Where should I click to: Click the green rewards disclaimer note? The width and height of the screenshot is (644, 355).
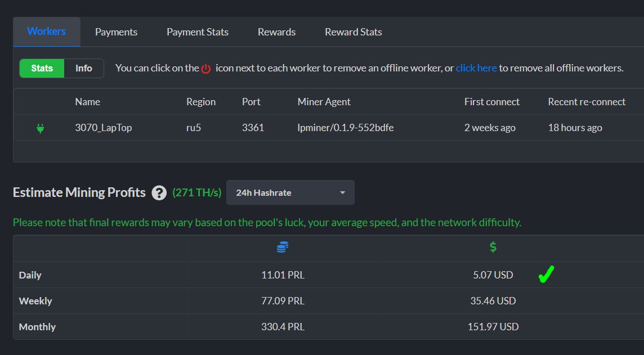[x=267, y=222]
